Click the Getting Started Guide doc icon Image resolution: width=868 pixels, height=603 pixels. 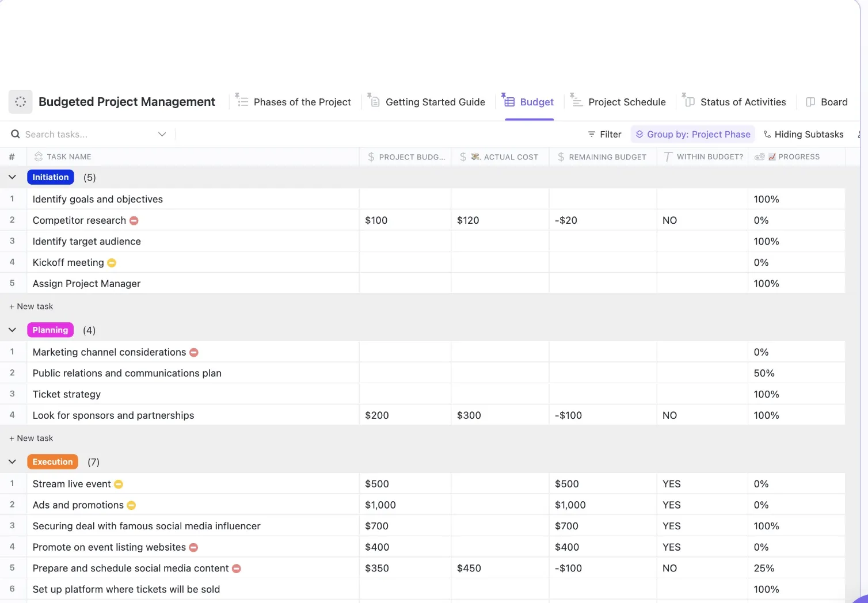pyautogui.click(x=374, y=101)
